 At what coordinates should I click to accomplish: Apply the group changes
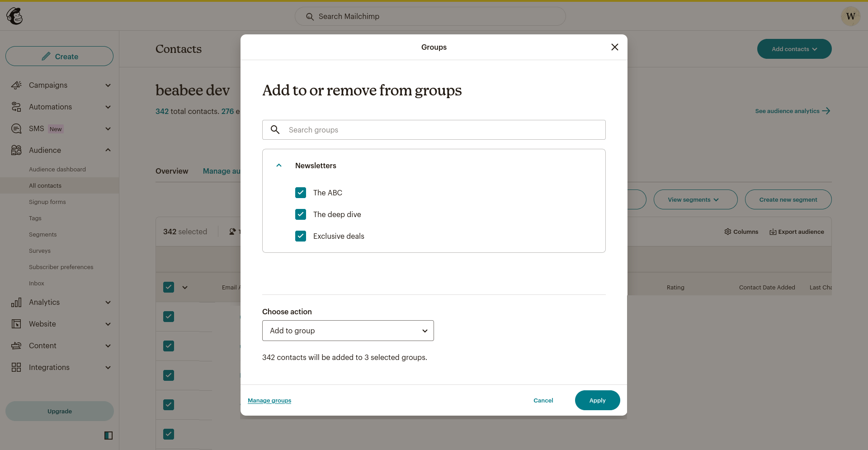(x=597, y=400)
